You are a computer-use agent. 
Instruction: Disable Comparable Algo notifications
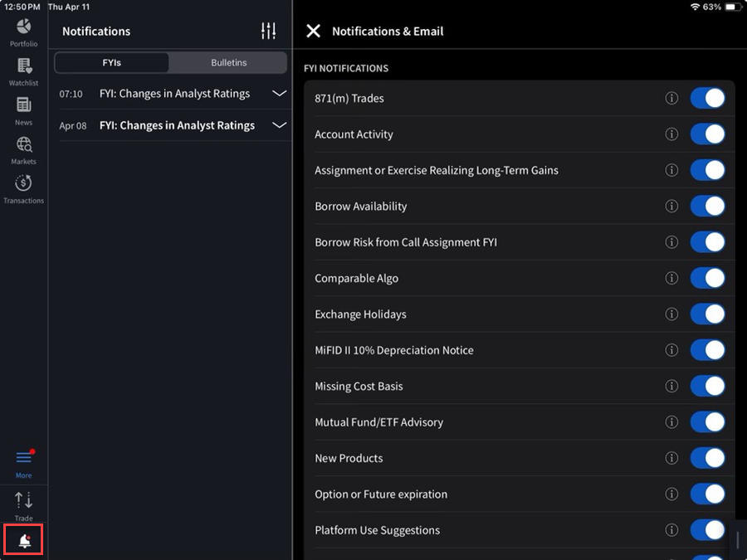coord(707,278)
